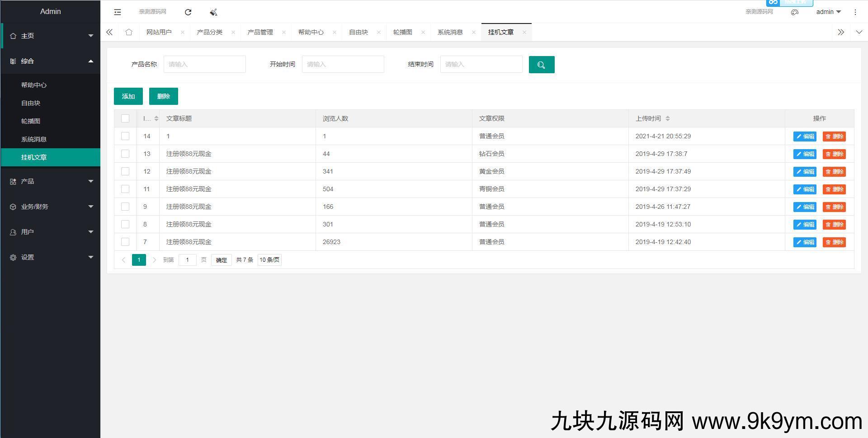This screenshot has height=438, width=868.
Task: Check the checkbox for article ID 13
Action: [125, 154]
